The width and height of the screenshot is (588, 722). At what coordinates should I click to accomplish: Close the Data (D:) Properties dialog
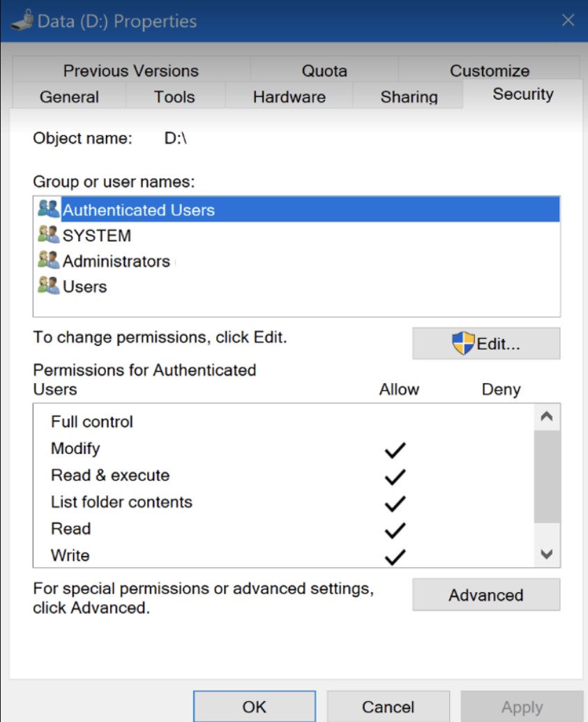(x=568, y=20)
